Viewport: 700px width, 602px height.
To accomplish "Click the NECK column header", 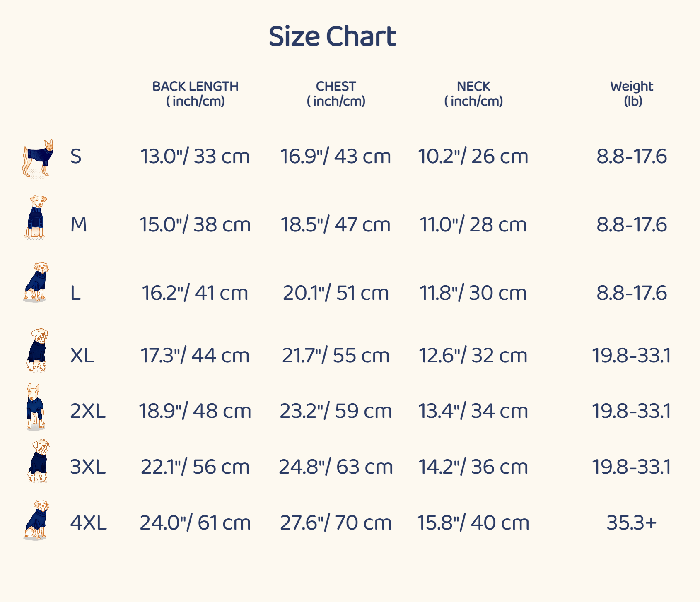I will pos(473,94).
